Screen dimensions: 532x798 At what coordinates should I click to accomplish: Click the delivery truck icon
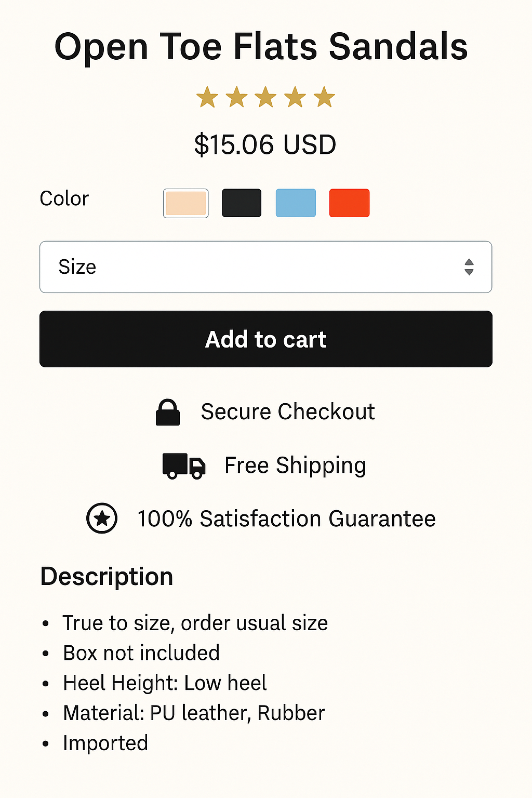(184, 465)
